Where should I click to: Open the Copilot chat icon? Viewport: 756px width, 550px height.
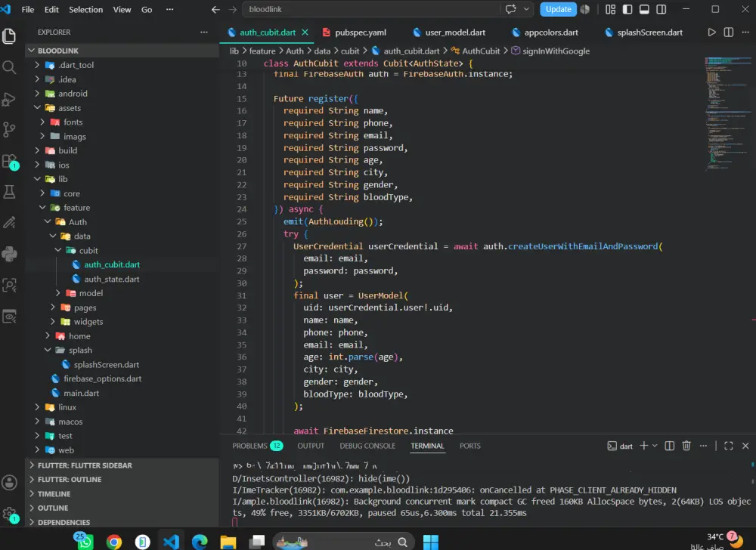pyautogui.click(x=510, y=9)
